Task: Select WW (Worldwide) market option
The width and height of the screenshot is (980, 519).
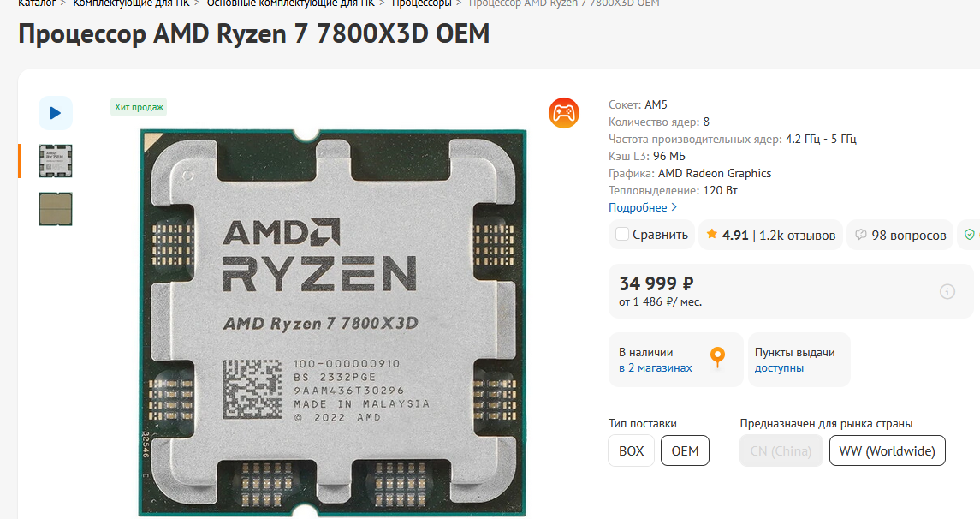Action: pos(888,450)
